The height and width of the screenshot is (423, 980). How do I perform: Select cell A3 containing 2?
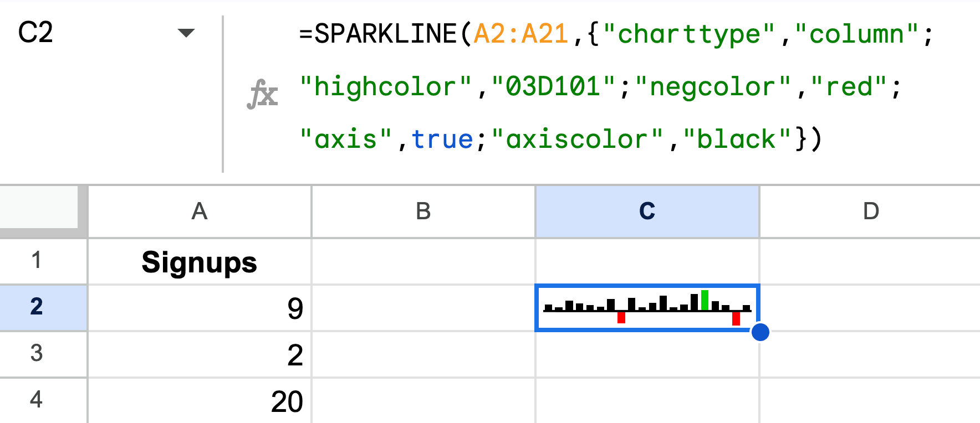click(x=200, y=355)
